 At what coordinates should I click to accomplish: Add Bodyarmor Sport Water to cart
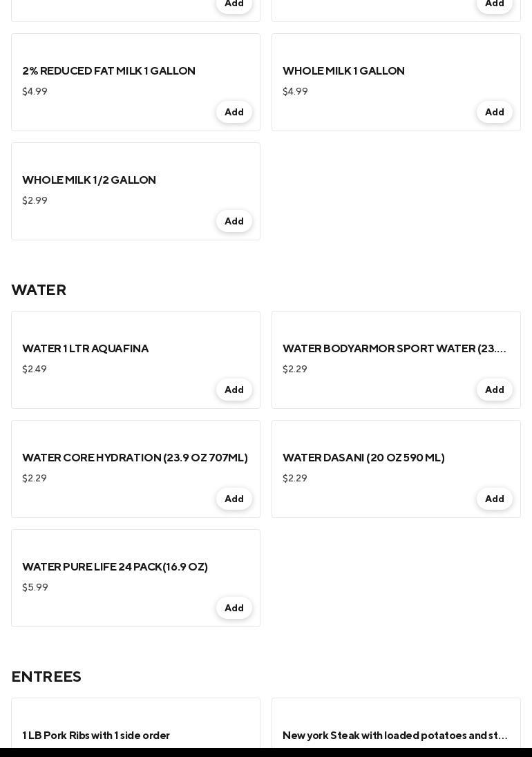point(494,390)
